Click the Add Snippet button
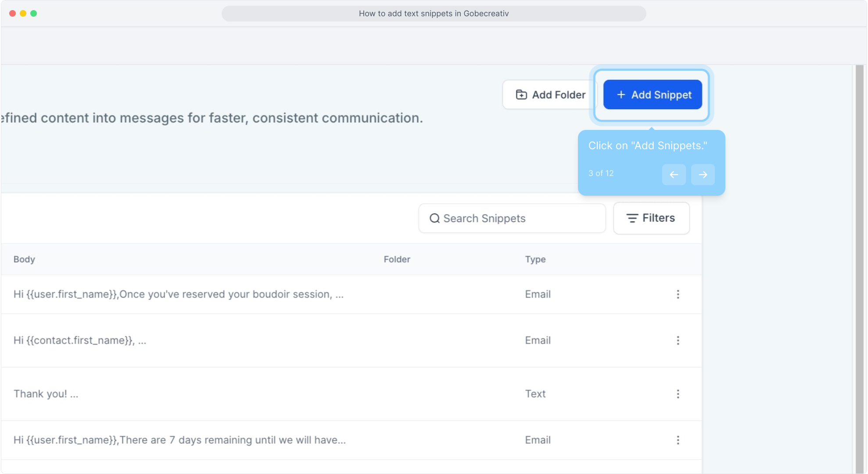The width and height of the screenshot is (868, 474). pos(653,95)
